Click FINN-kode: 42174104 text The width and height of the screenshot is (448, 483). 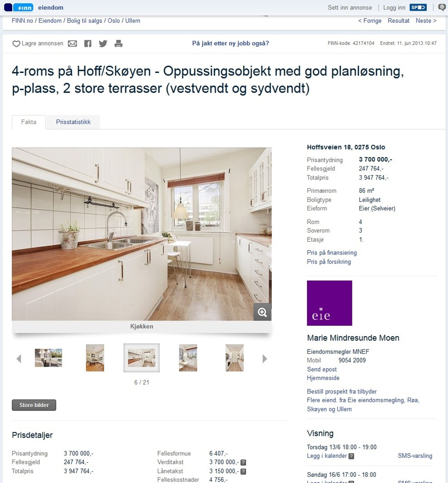(351, 43)
